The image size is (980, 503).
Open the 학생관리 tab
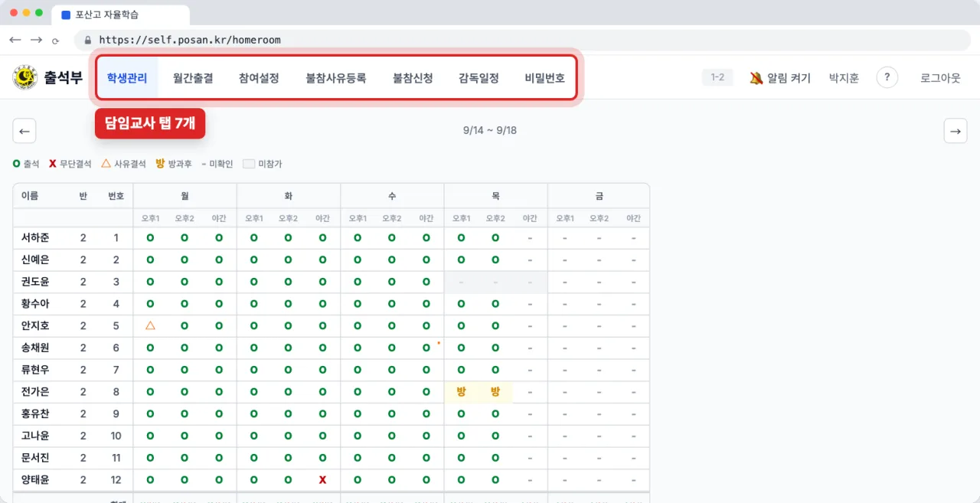(127, 77)
